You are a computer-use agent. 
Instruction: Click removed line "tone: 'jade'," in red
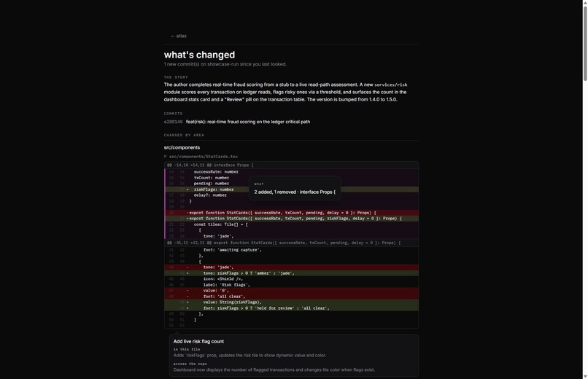291,267
